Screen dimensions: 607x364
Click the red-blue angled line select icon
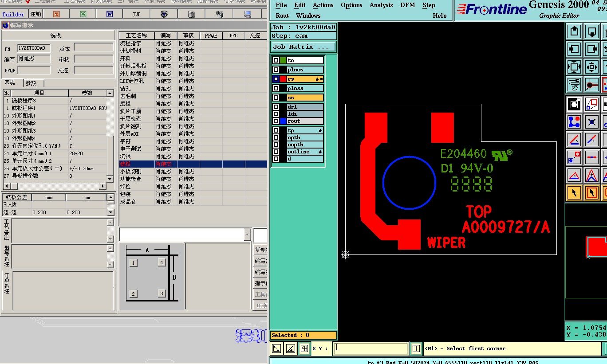(574, 140)
